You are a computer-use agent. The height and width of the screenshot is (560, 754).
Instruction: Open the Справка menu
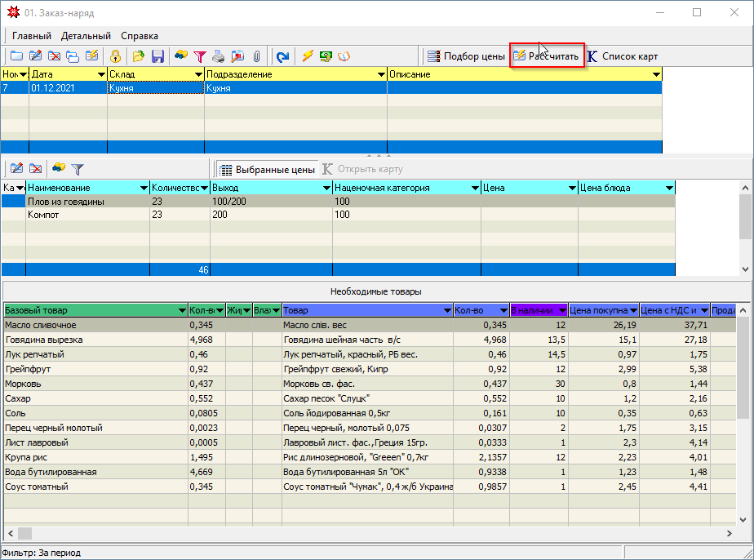pyautogui.click(x=140, y=36)
